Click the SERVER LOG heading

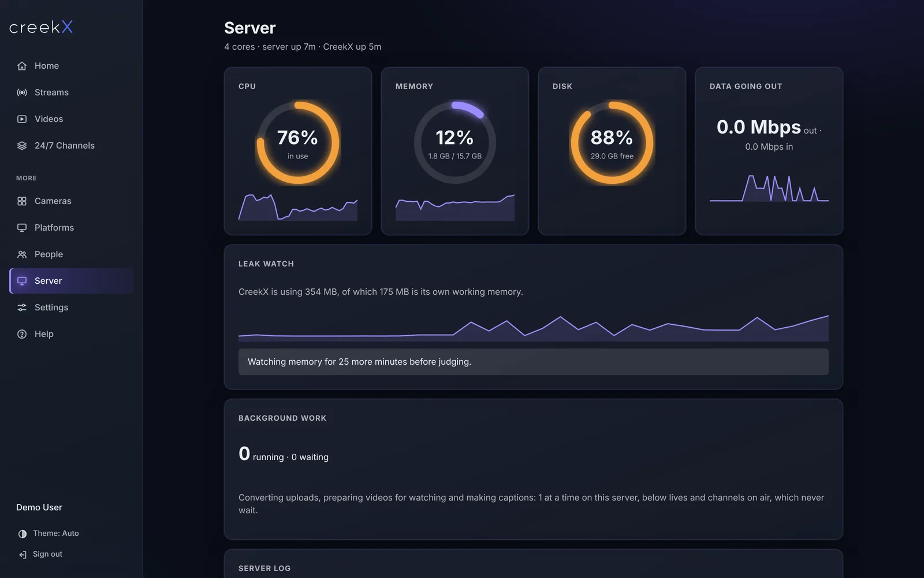tap(264, 568)
